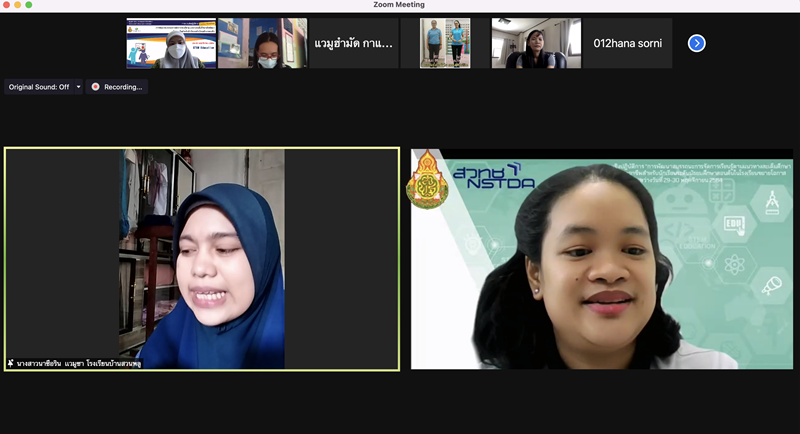800x434 pixels.
Task: Select the thumbnail showing two people standing
Action: click(444, 43)
